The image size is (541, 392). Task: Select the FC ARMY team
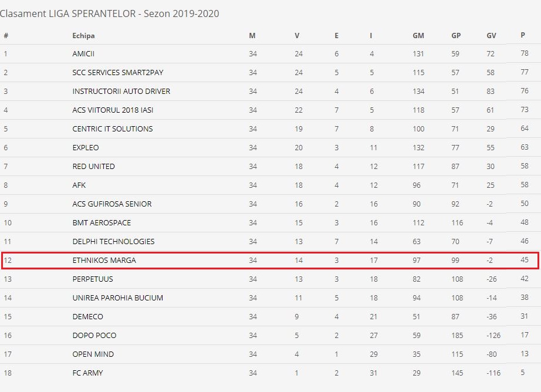point(87,373)
